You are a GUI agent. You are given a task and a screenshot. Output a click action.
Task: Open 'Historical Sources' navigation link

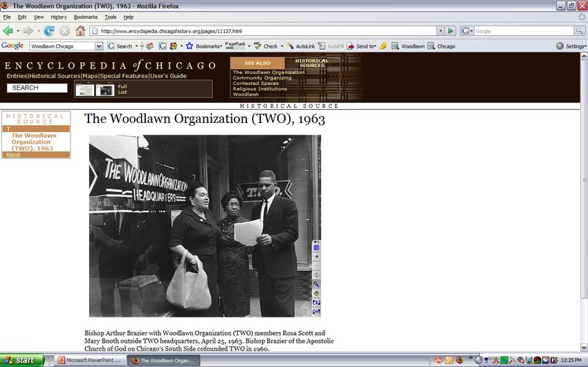(x=55, y=75)
